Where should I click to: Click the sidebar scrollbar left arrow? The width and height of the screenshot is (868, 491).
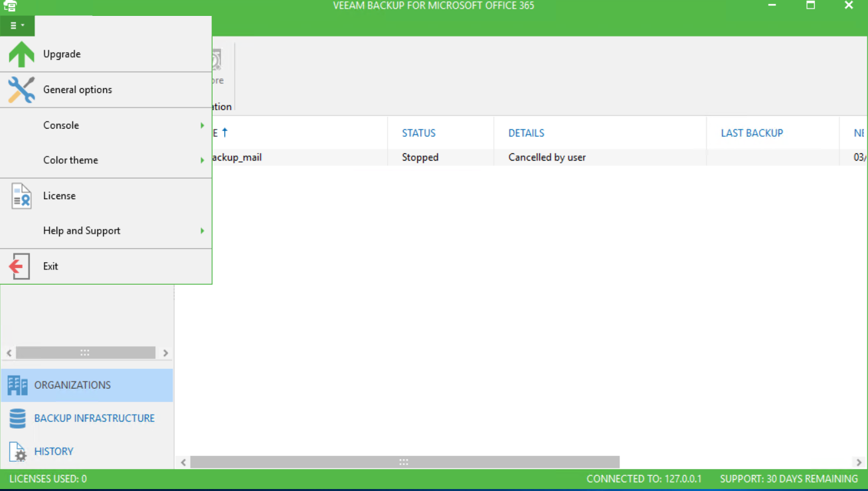(9, 353)
